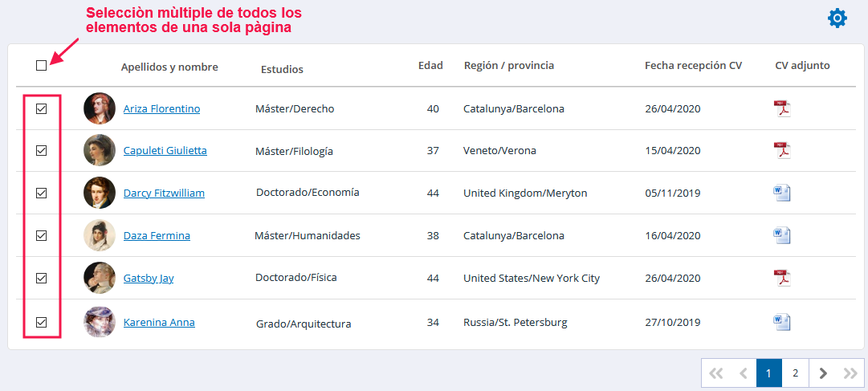Sort by Fecha recepción CV header
Screen dimensions: 868x391
693,65
